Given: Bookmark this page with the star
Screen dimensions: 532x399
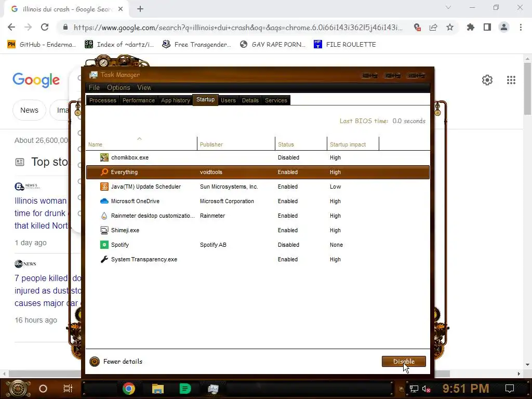Looking at the screenshot, I should coord(450,27).
